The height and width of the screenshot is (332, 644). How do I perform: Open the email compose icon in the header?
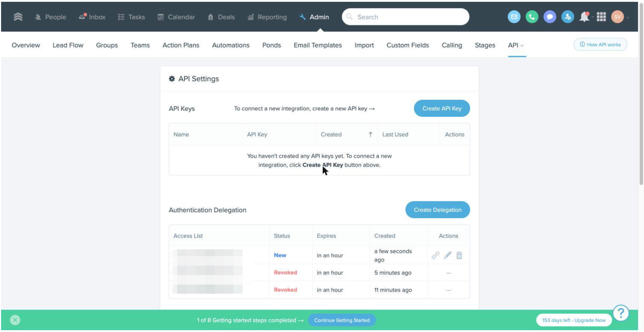(514, 17)
